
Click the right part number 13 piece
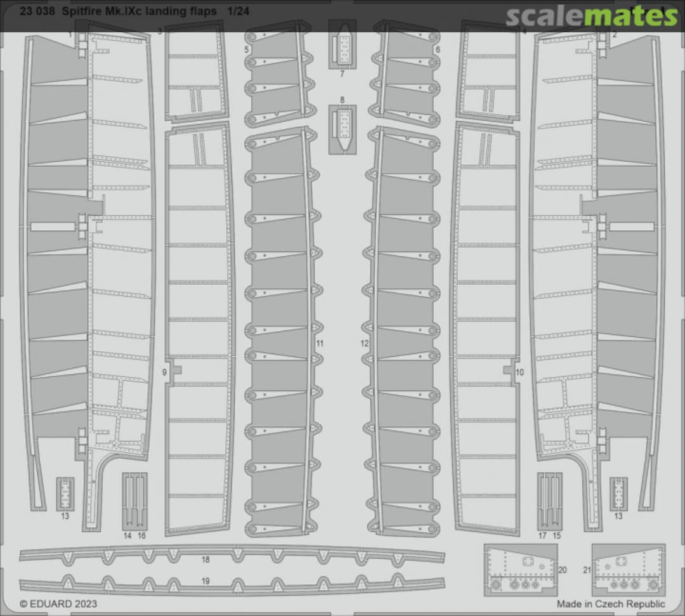click(618, 494)
